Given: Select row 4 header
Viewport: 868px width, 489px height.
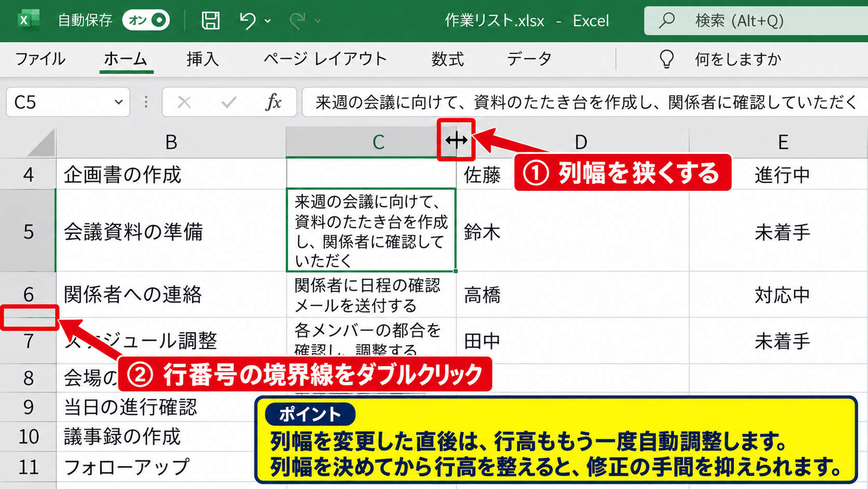Looking at the screenshot, I should point(28,174).
